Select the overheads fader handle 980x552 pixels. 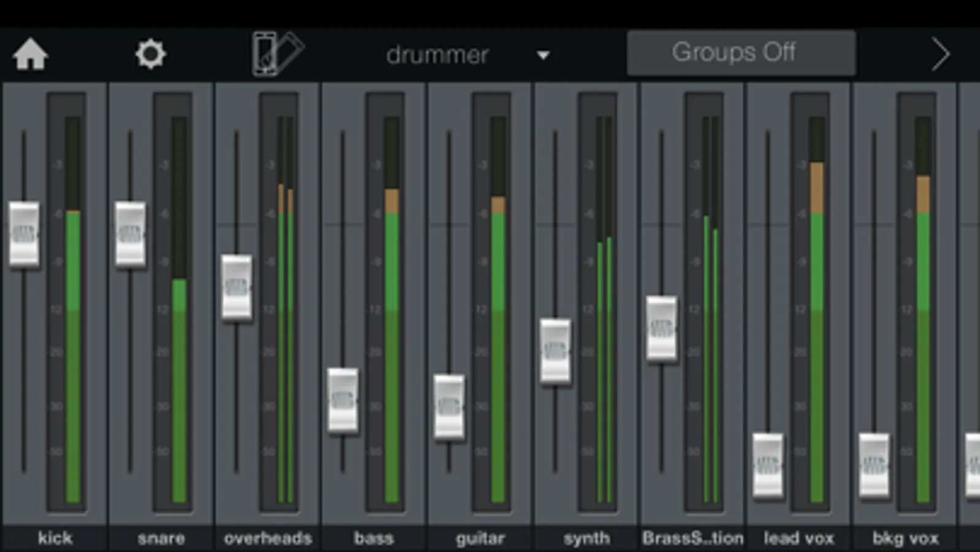pyautogui.click(x=237, y=287)
